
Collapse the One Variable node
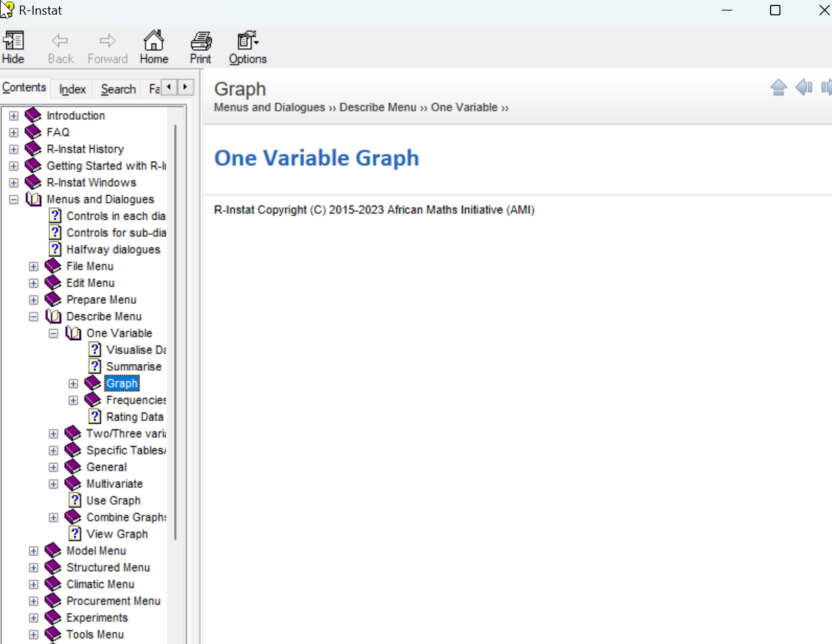pyautogui.click(x=54, y=333)
